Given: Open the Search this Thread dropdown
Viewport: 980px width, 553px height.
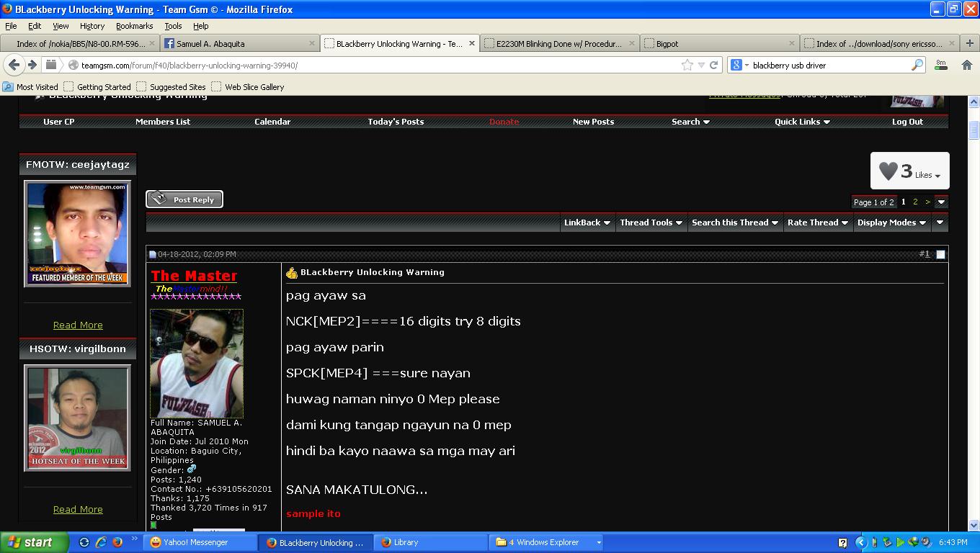Looking at the screenshot, I should [x=735, y=222].
